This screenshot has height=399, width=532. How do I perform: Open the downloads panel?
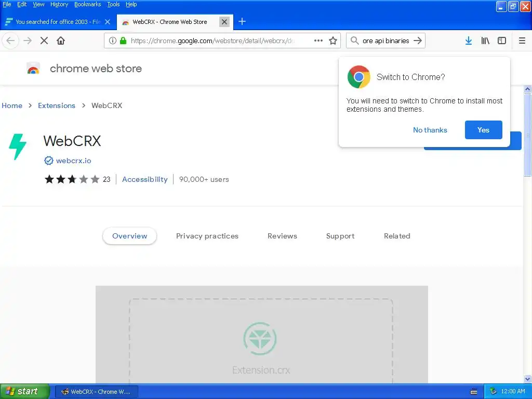[469, 41]
